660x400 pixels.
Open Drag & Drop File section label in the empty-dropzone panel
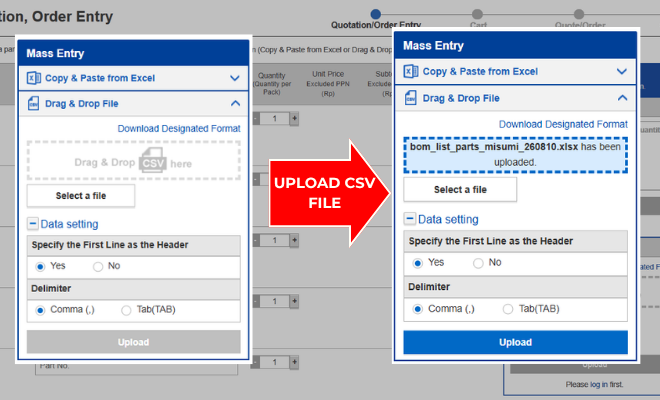82,104
